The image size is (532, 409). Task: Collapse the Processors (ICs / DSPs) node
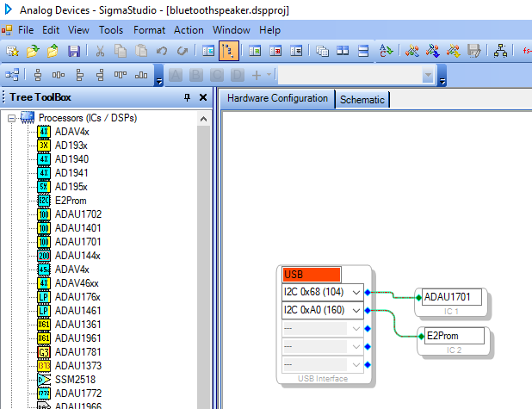pyautogui.click(x=11, y=118)
